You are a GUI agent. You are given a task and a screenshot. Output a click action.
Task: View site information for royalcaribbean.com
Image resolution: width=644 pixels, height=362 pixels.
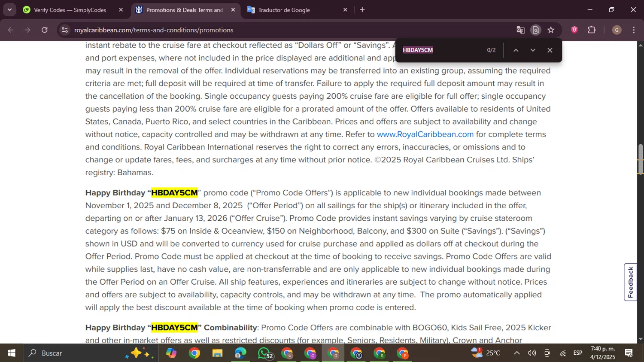pyautogui.click(x=65, y=30)
